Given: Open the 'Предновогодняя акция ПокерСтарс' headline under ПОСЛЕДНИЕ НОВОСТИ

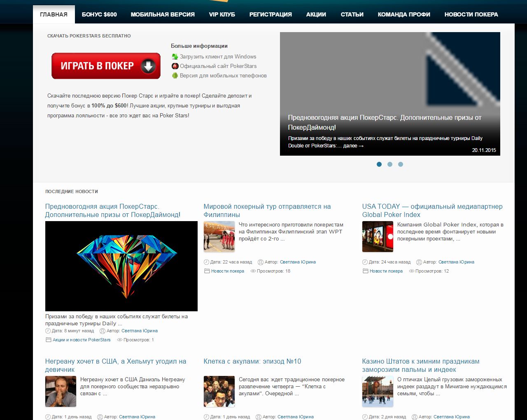Looking at the screenshot, I should coord(113,210).
